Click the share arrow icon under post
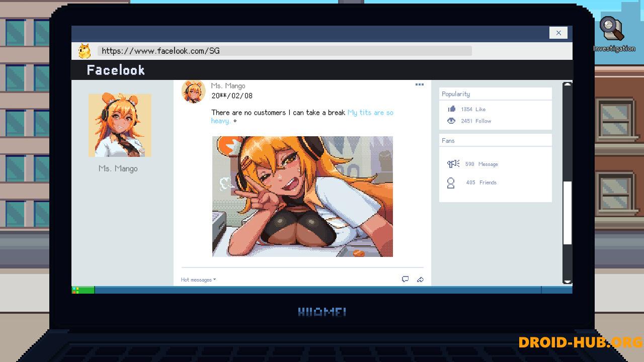644x362 pixels. coord(420,279)
